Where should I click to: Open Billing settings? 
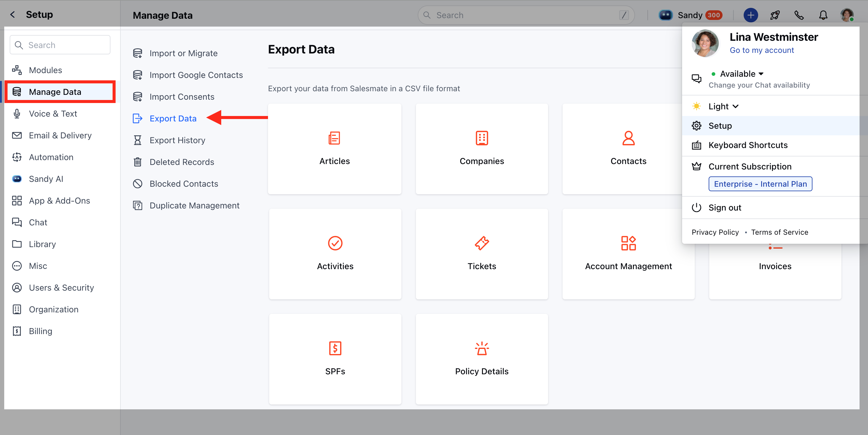pos(60,331)
